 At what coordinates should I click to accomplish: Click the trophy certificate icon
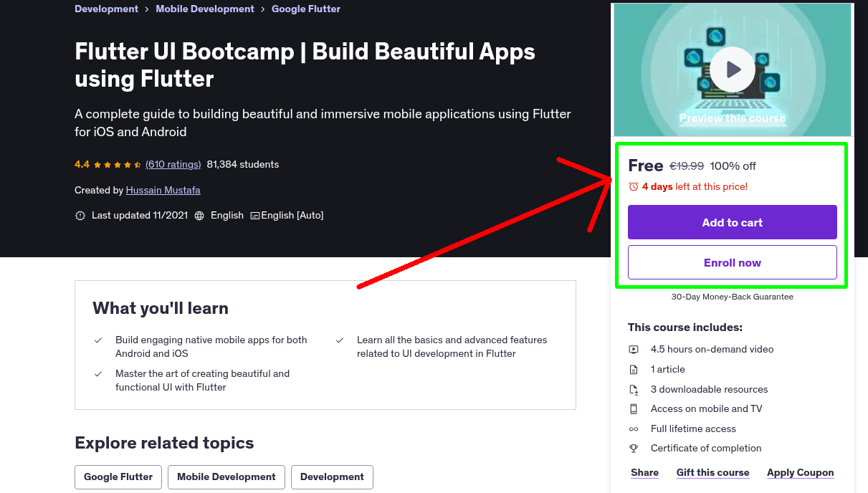pyautogui.click(x=634, y=449)
